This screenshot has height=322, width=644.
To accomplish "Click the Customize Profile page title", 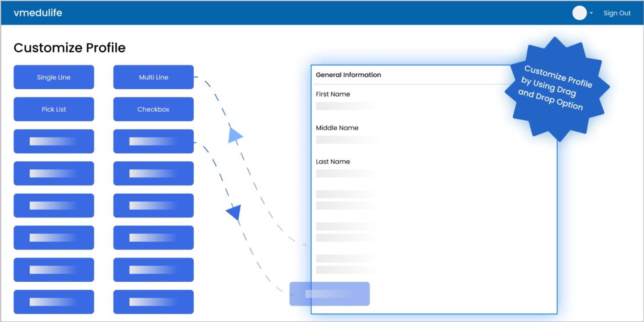I will [x=69, y=47].
